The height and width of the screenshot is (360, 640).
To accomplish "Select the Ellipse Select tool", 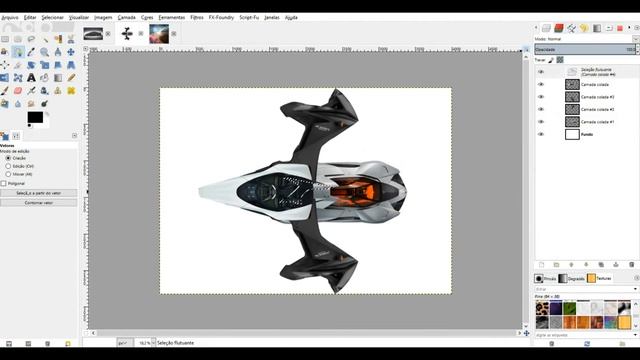I will click(x=18, y=39).
